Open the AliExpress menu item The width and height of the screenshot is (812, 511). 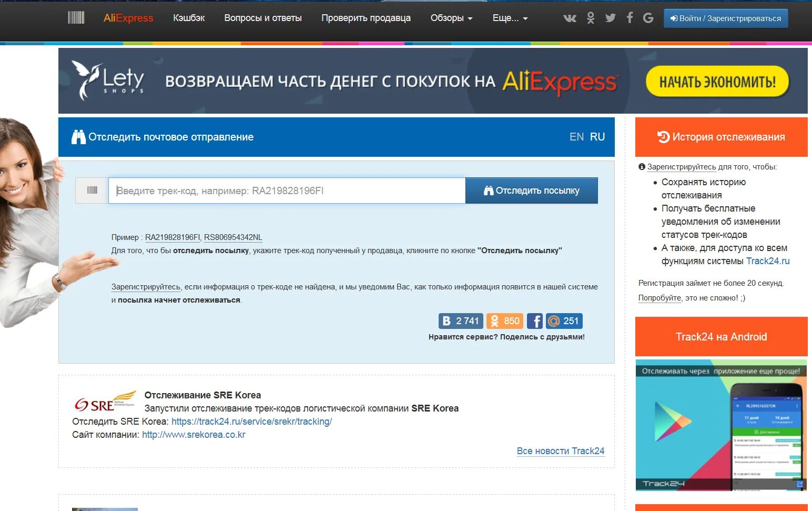click(x=128, y=18)
